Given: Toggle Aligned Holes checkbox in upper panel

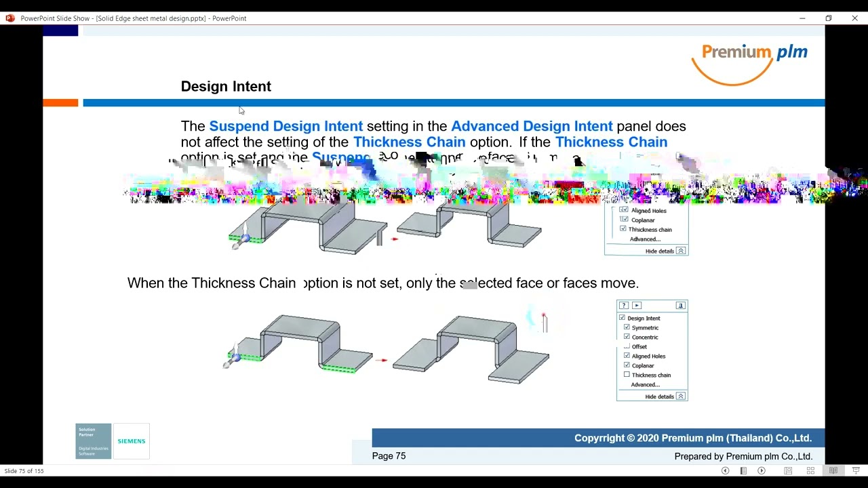Looking at the screenshot, I should click(624, 210).
